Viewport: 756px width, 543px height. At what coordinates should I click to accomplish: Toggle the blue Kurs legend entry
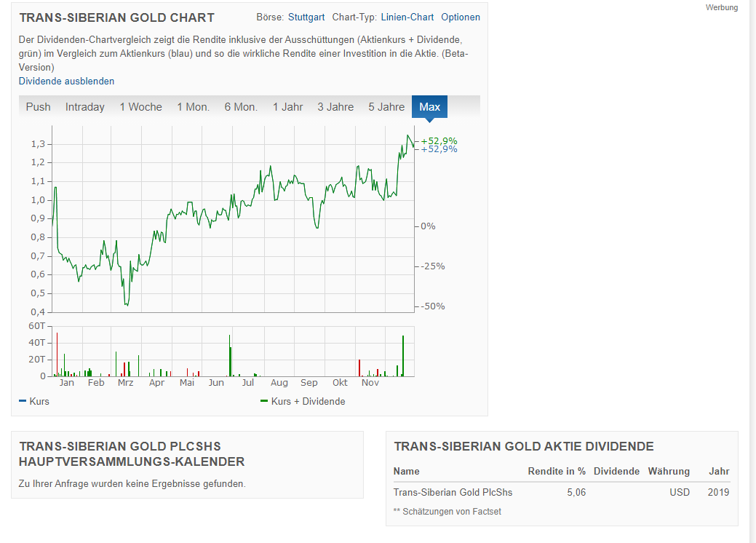coord(35,401)
